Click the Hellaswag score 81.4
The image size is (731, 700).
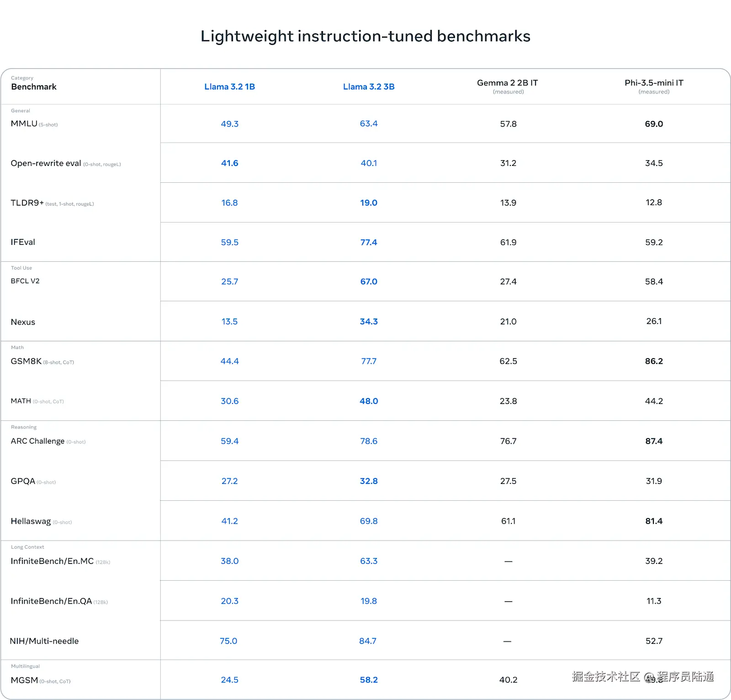click(x=654, y=521)
